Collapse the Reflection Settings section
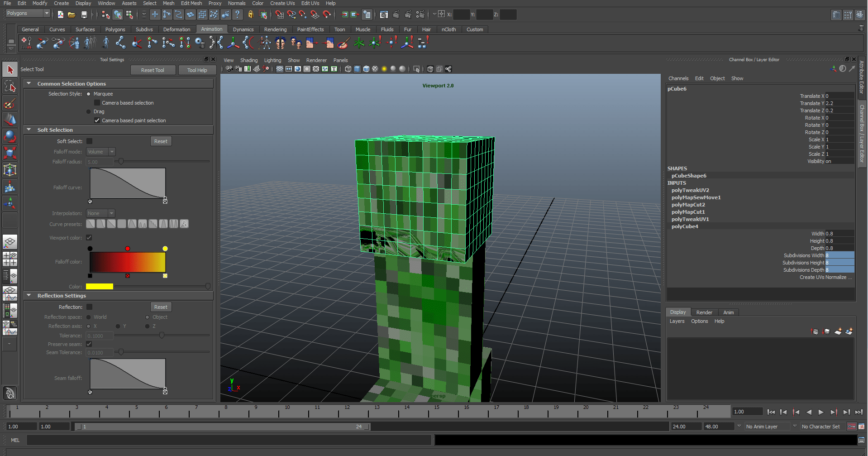The width and height of the screenshot is (868, 456). pyautogui.click(x=29, y=295)
